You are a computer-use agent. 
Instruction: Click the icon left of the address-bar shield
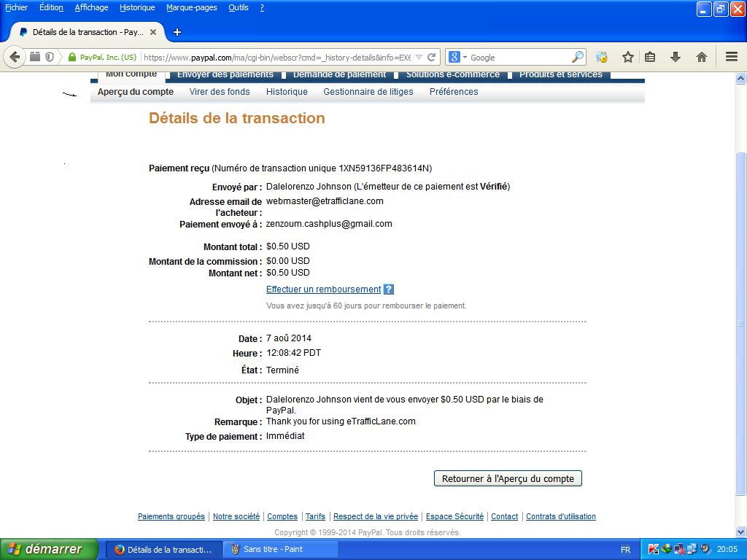[x=35, y=57]
